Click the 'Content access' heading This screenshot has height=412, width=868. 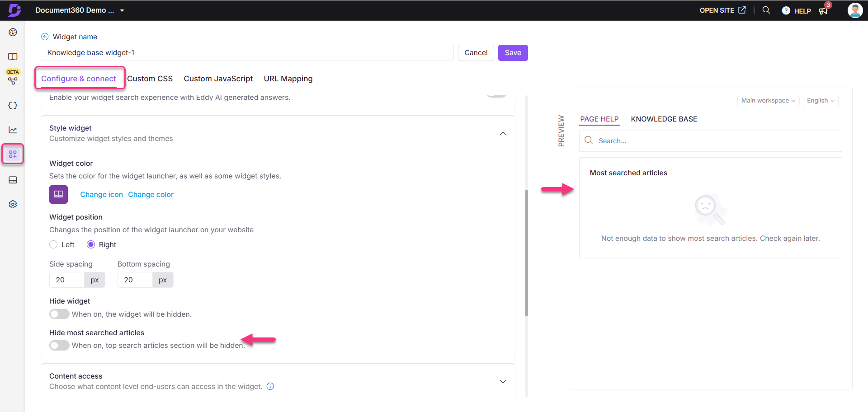coord(75,376)
